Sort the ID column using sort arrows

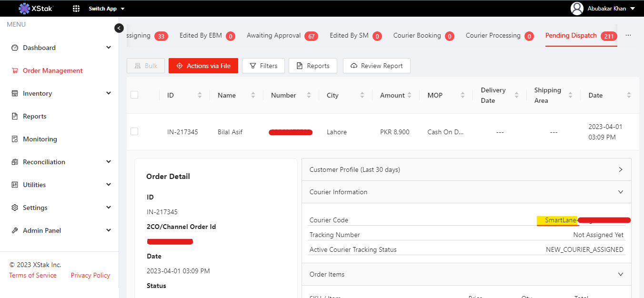200,95
